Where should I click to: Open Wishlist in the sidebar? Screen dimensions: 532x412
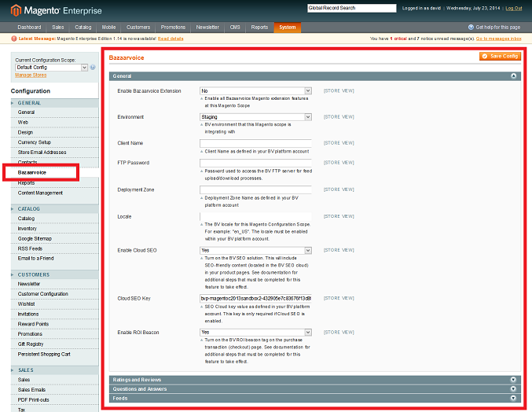click(x=26, y=304)
